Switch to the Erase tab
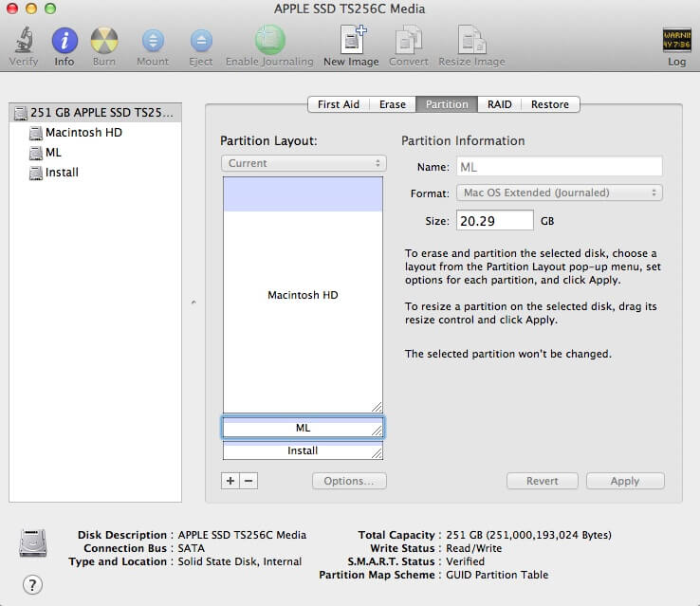 [x=393, y=104]
